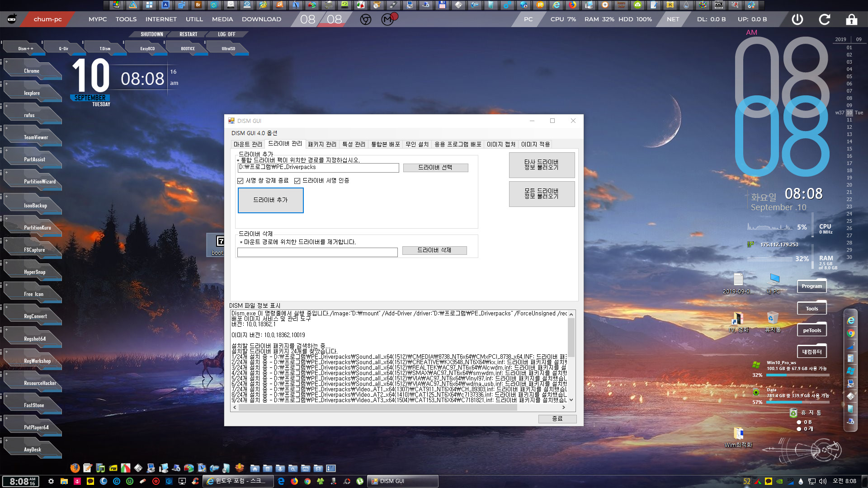Open the Program folder widget
Viewport: 868px width, 488px height.
click(812, 286)
